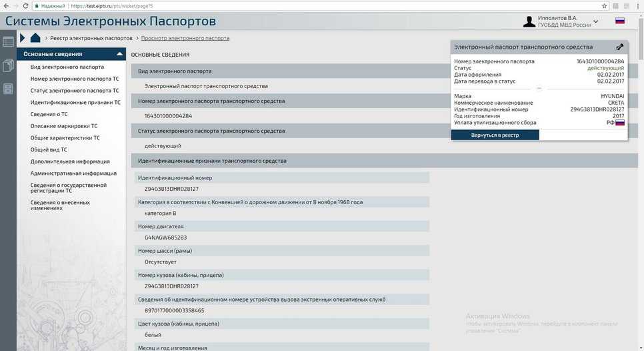Open the registry list icon in left sidebar
This screenshot has width=644, height=351.
8,42
